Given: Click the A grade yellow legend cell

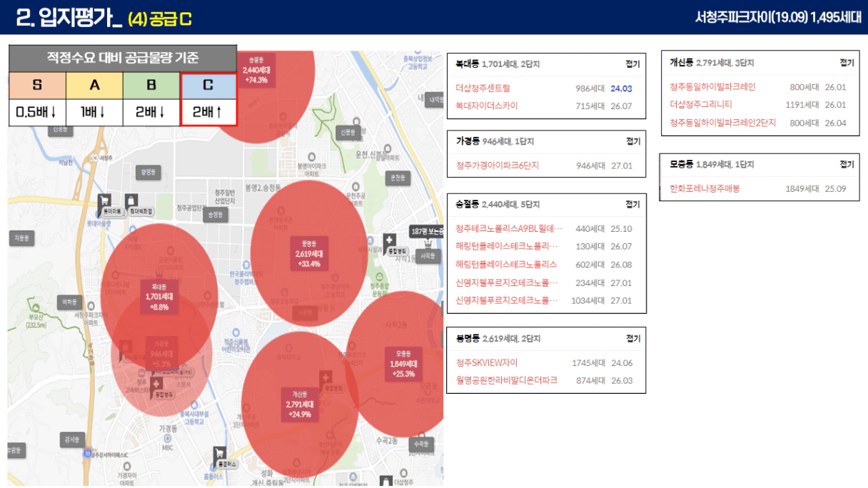Looking at the screenshot, I should (x=94, y=86).
